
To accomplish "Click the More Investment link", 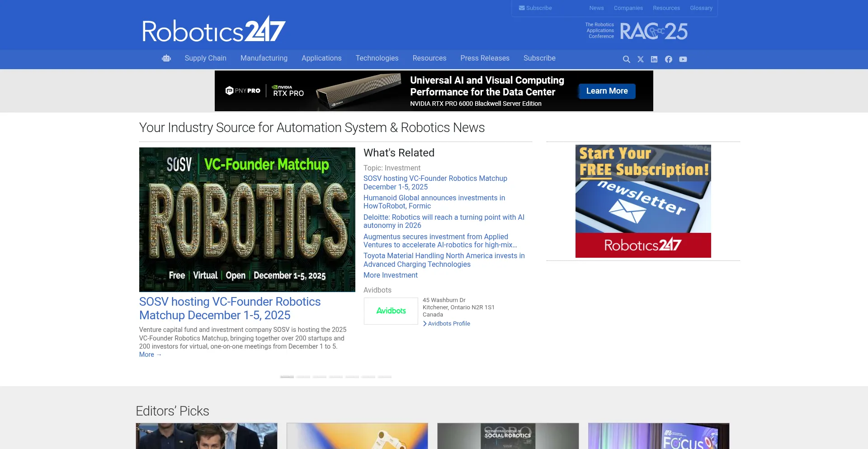I will (390, 275).
